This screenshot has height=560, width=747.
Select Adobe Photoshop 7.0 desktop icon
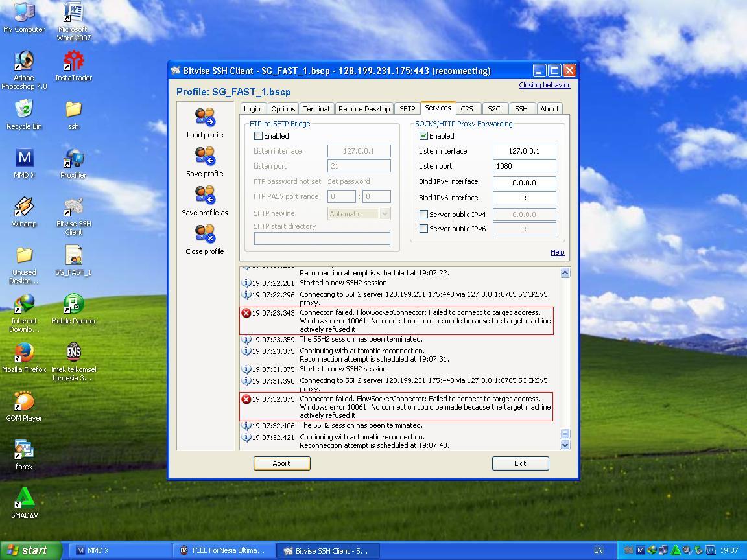pos(24,70)
